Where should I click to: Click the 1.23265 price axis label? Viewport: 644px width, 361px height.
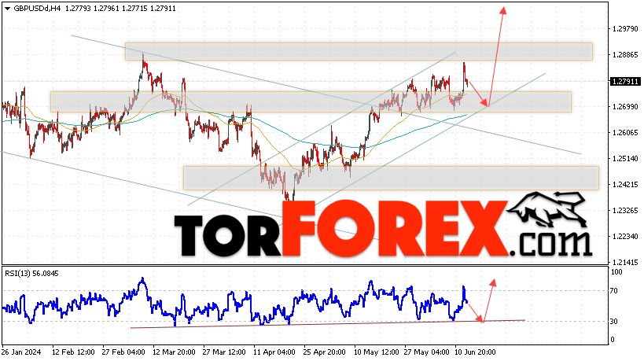pos(625,210)
